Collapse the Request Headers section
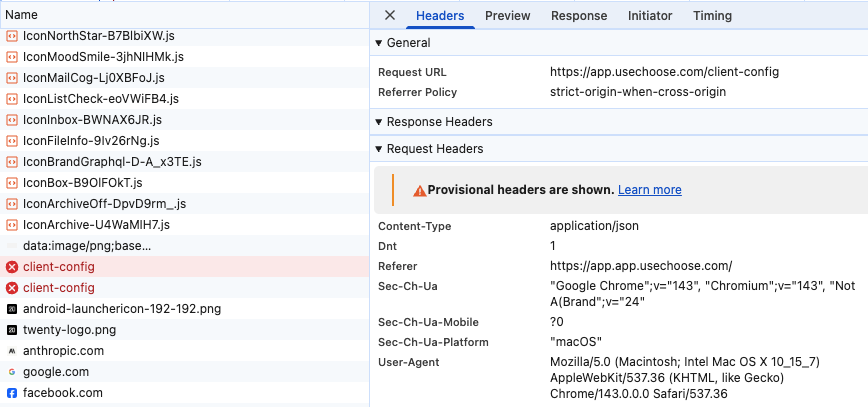 tap(379, 149)
